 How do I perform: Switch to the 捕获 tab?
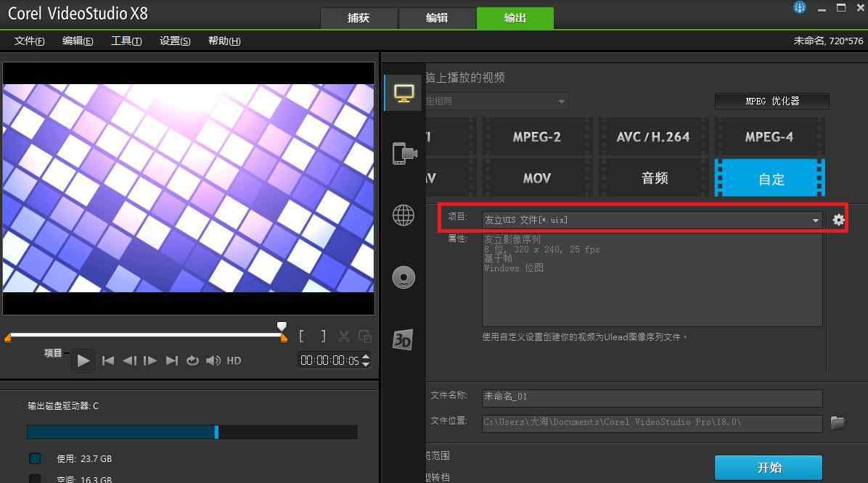(x=359, y=17)
